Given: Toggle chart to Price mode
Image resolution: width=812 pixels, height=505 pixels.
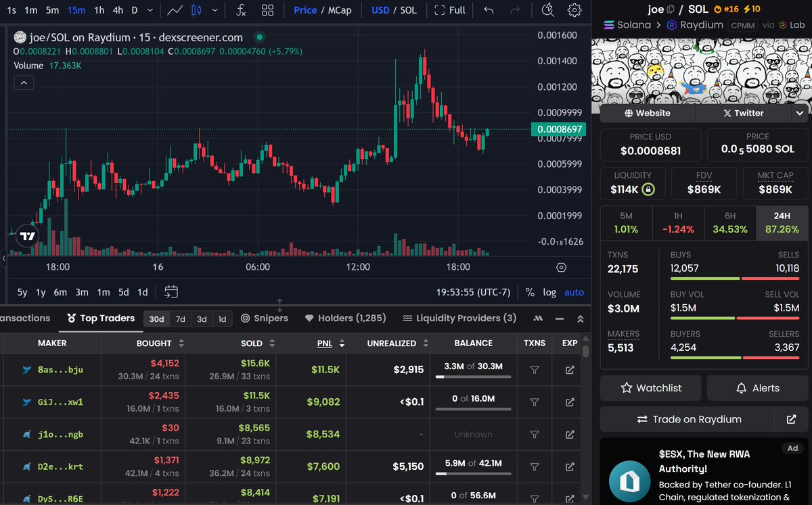Looking at the screenshot, I should 305,10.
